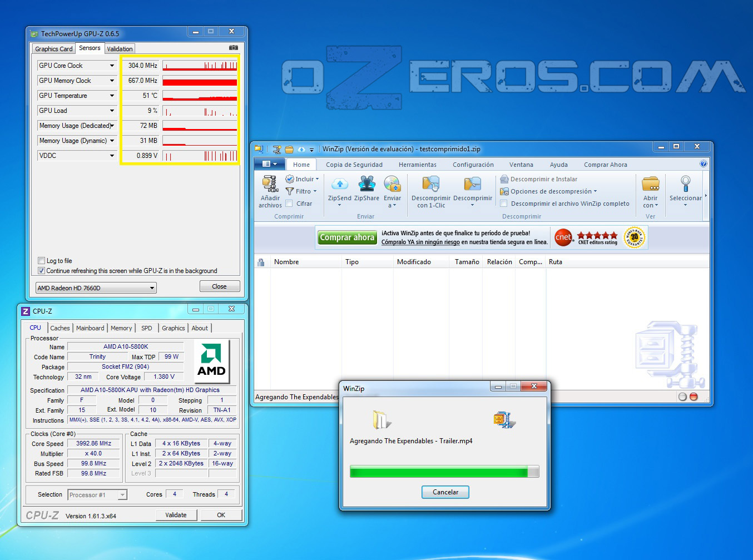This screenshot has height=560, width=753.
Task: Sort file list by Nombre column
Action: tap(306, 262)
